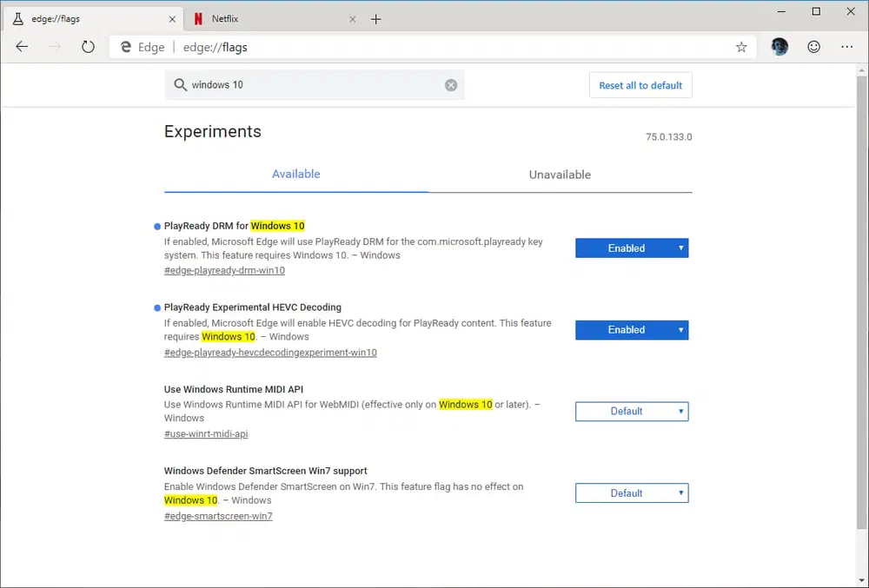Open the PlayReady DRM Enabled dropdown
Viewport: 869px width, 588px height.
coord(632,248)
